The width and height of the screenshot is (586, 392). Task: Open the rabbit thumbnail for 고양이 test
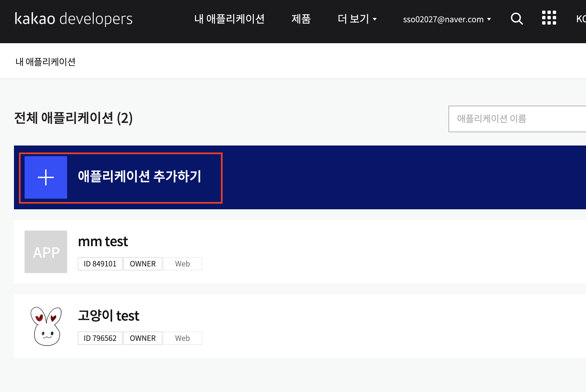[46, 326]
